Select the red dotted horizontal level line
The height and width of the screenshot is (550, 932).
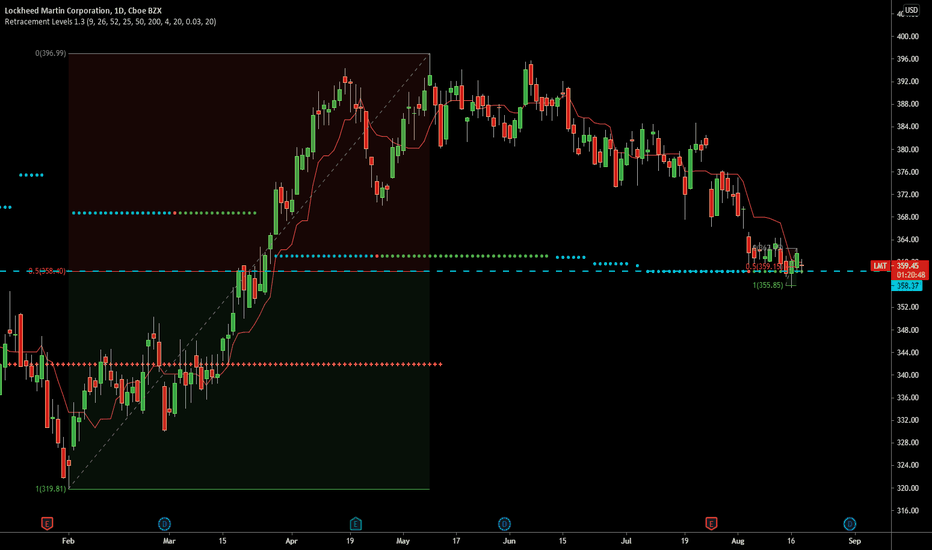click(221, 364)
